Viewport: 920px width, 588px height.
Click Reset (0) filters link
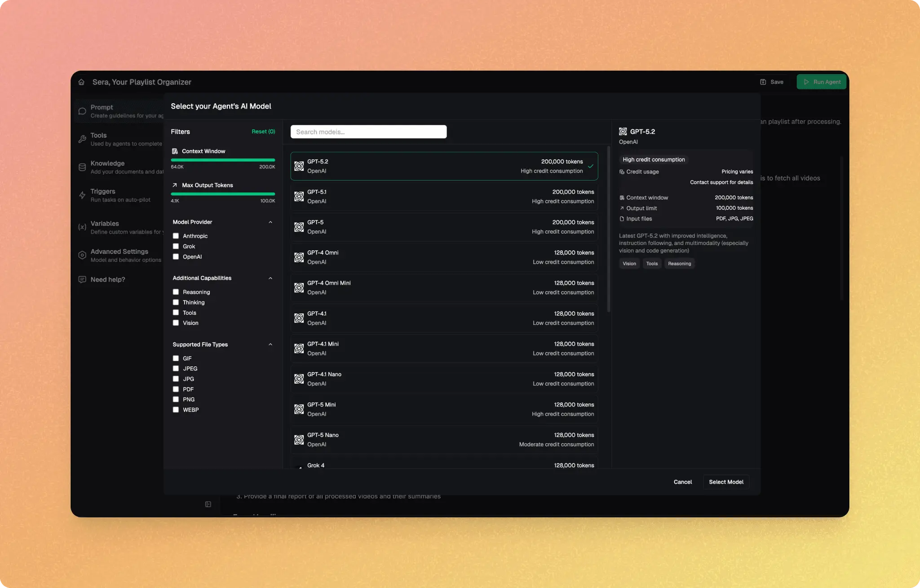(x=263, y=132)
